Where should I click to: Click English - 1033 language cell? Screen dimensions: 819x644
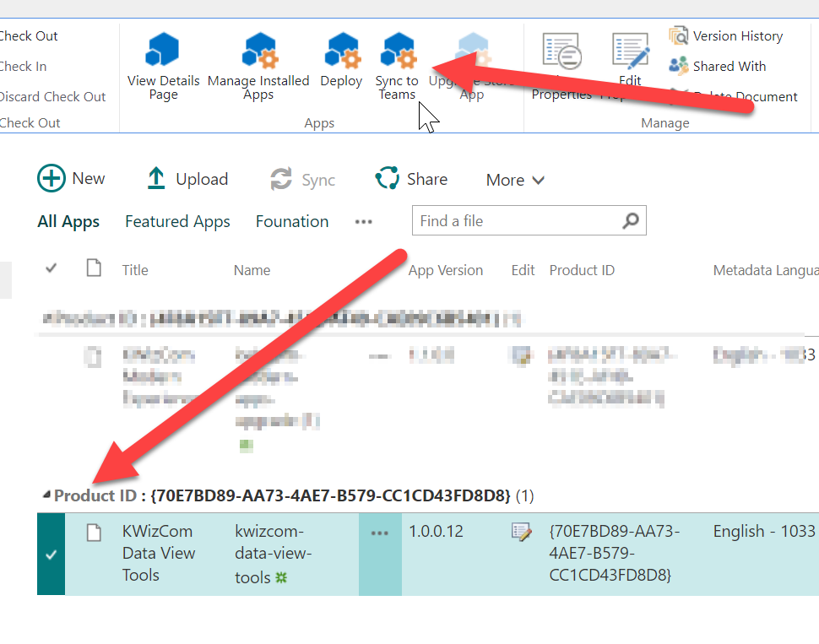click(x=764, y=531)
